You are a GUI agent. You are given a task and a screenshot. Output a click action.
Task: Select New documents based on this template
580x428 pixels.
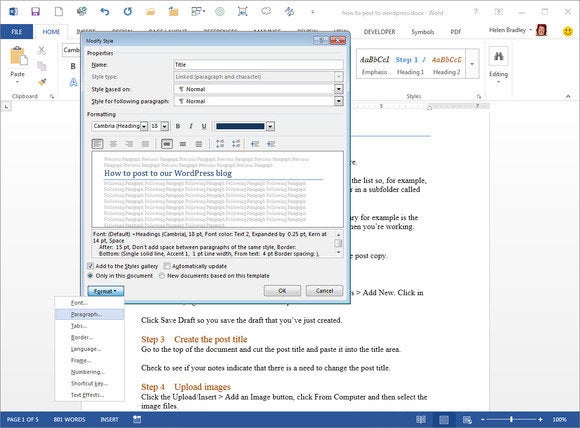162,276
